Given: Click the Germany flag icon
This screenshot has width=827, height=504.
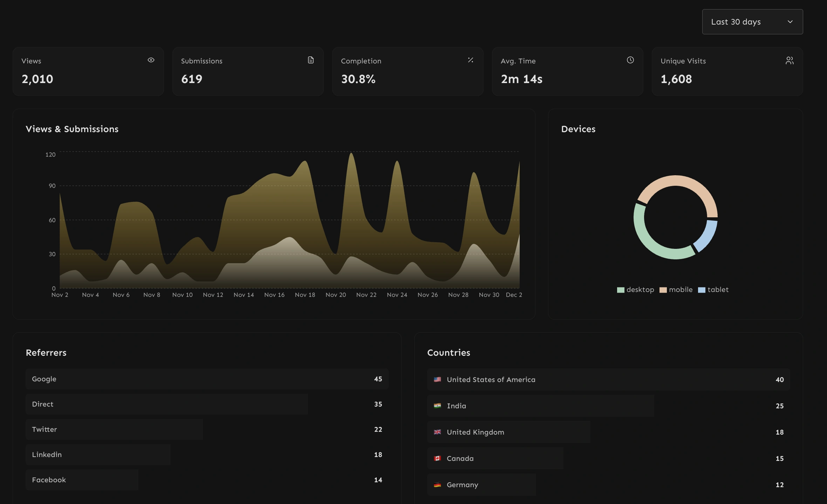Looking at the screenshot, I should click(437, 484).
